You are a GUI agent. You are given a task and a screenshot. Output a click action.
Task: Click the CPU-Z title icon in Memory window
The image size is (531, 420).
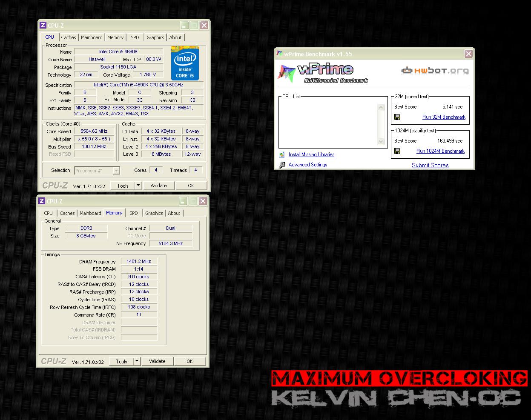[x=42, y=201]
